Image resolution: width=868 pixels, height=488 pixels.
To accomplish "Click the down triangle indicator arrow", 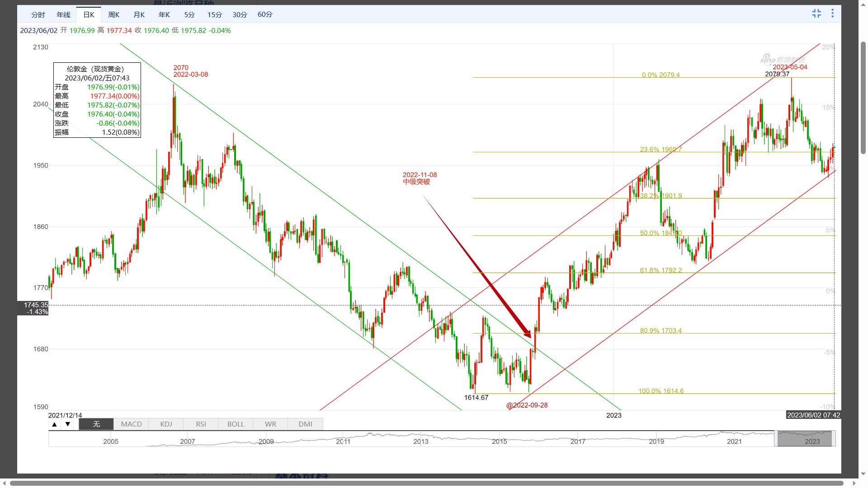I will coord(68,424).
